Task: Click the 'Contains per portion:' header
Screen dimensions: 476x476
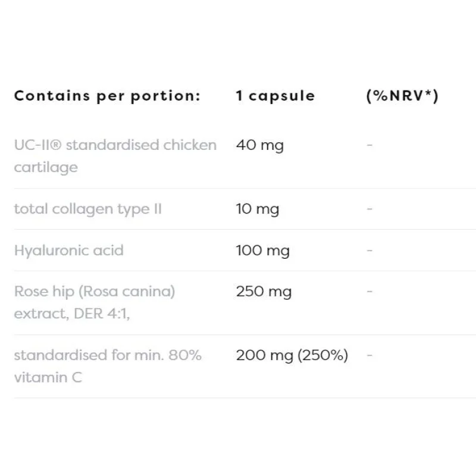Action: pos(107,96)
